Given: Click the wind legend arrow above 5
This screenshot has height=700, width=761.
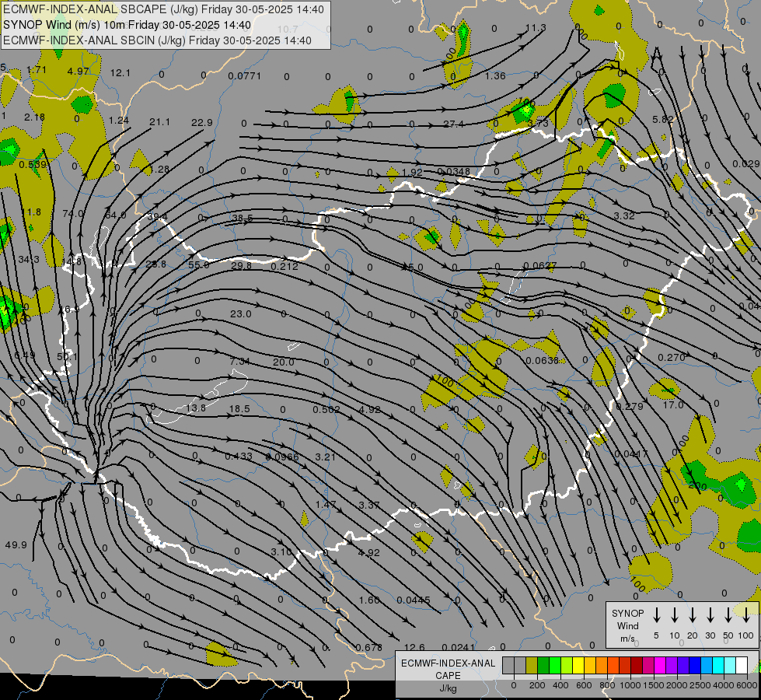Looking at the screenshot, I should (x=657, y=614).
